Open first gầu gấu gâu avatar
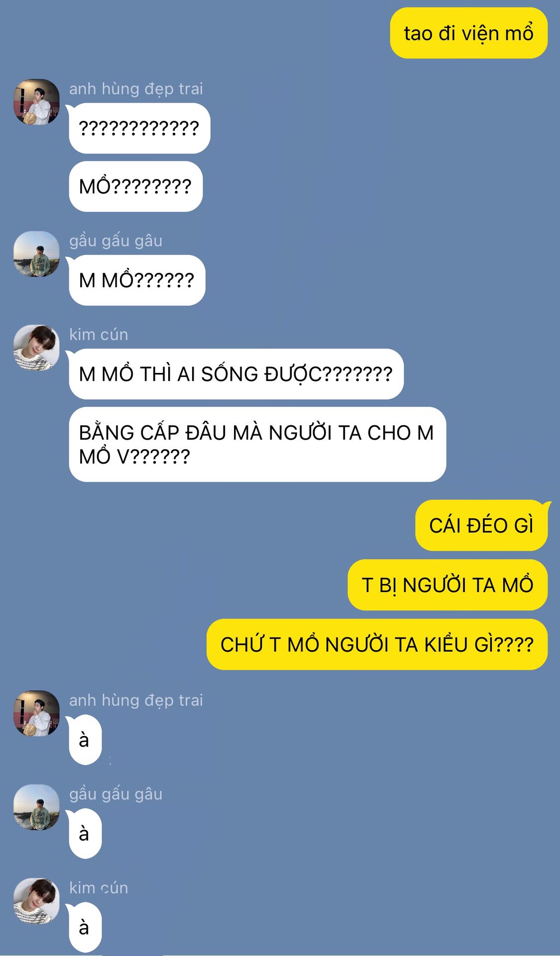 tap(36, 254)
